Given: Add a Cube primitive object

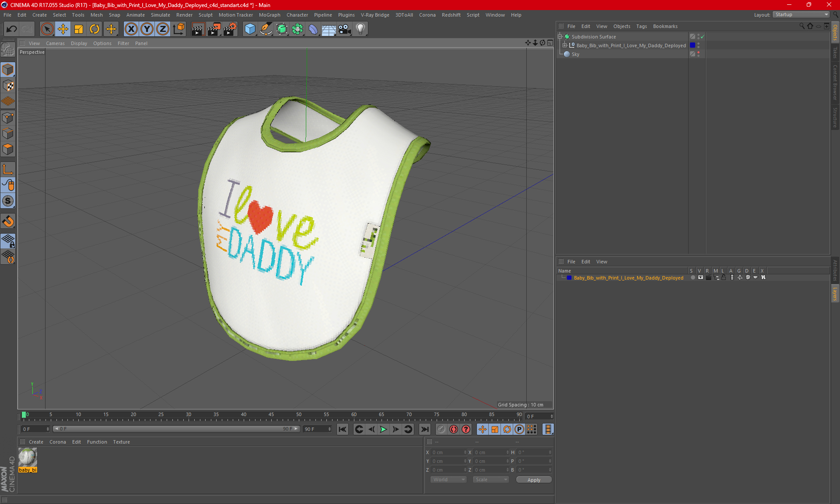Looking at the screenshot, I should (x=250, y=29).
